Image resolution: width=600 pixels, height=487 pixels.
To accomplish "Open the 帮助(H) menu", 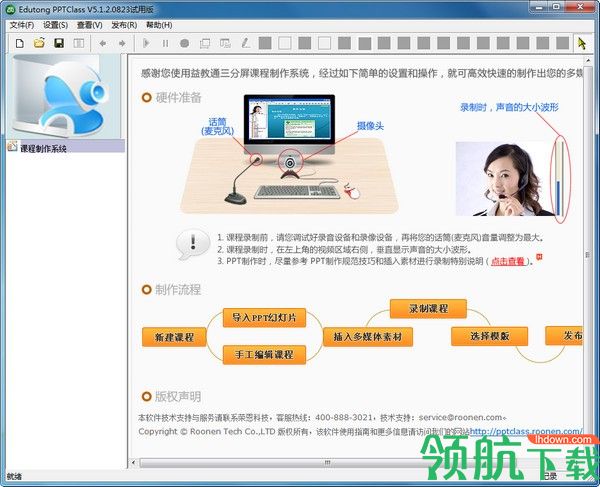I will point(159,25).
